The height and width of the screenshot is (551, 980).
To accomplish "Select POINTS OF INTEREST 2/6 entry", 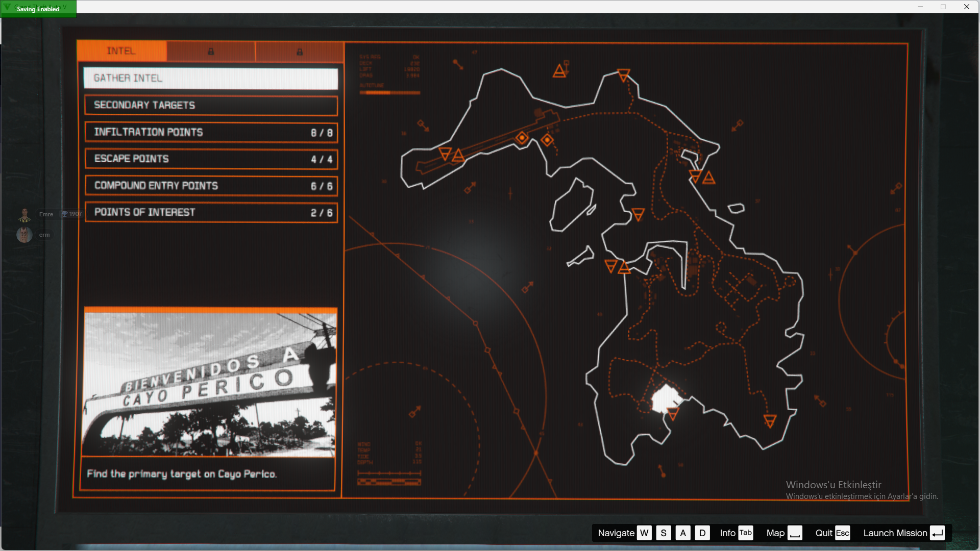I will click(211, 213).
